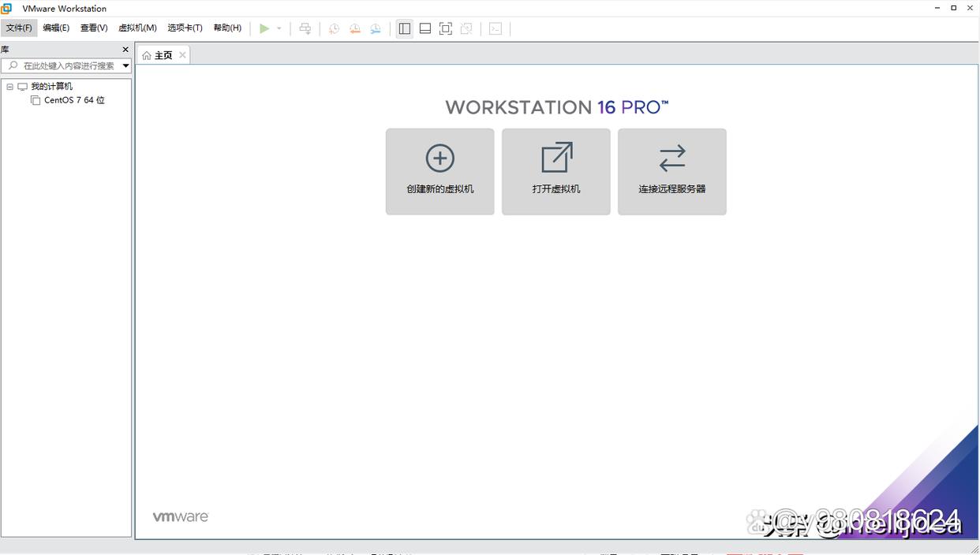
Task: Click the home icon on the 主页 tab
Action: [x=147, y=55]
